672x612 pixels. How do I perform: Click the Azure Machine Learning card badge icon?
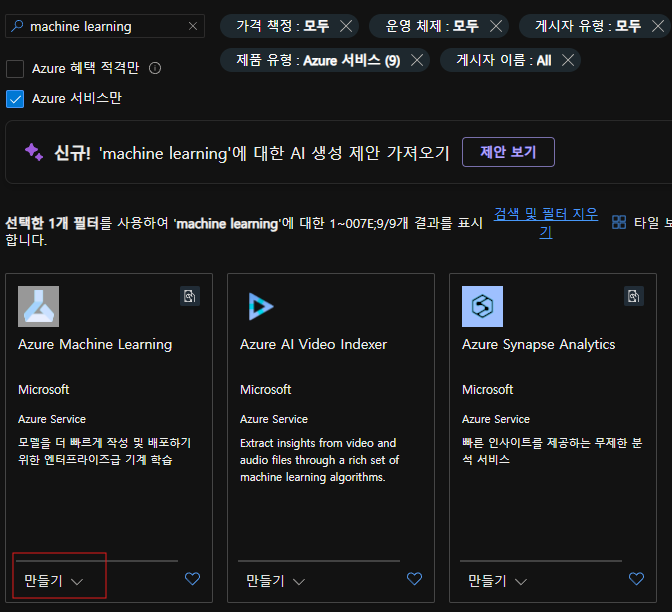[x=190, y=296]
